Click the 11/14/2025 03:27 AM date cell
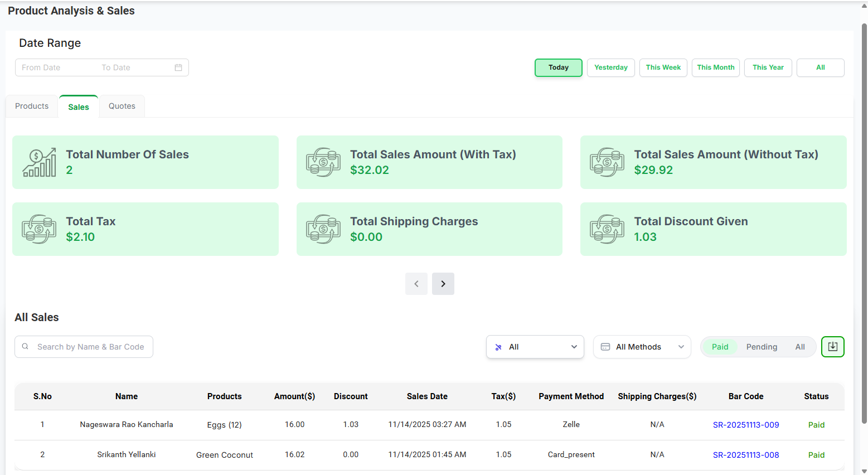 pos(427,425)
